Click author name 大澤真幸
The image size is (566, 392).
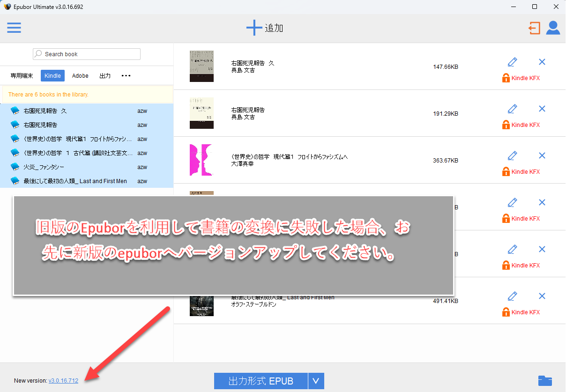[x=243, y=164]
